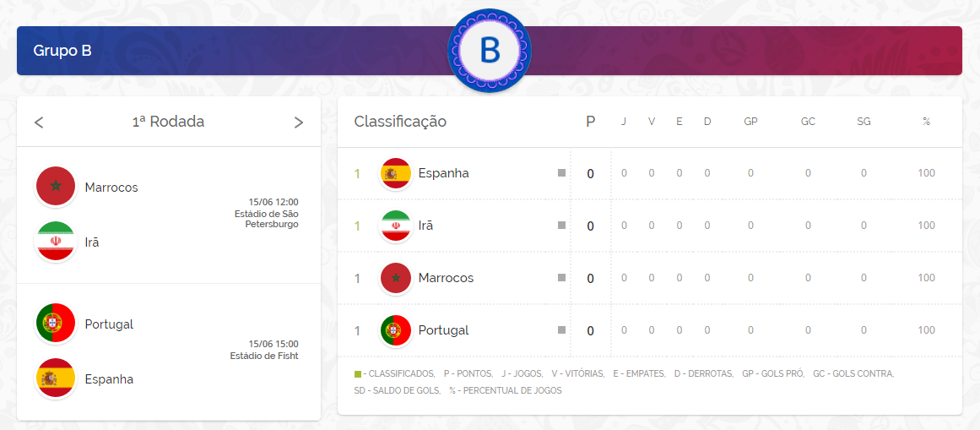Open Marrocos team name in standings

click(x=446, y=278)
